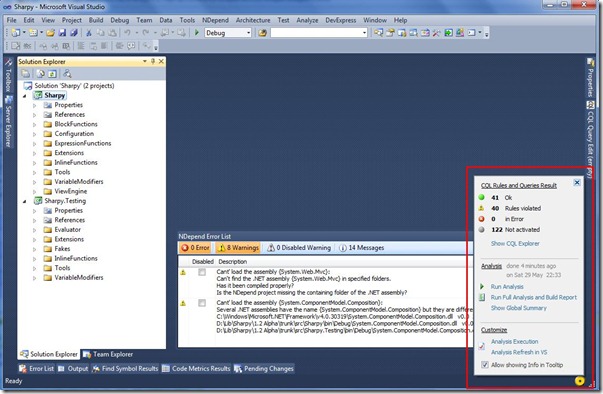
Task: Expand the BlockFunctions folder
Action: [x=35, y=125]
